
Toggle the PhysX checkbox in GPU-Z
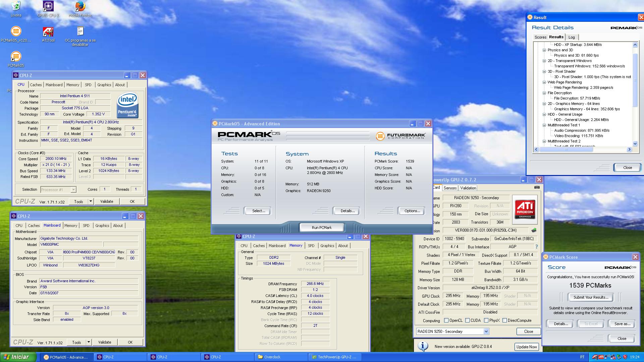(x=486, y=320)
